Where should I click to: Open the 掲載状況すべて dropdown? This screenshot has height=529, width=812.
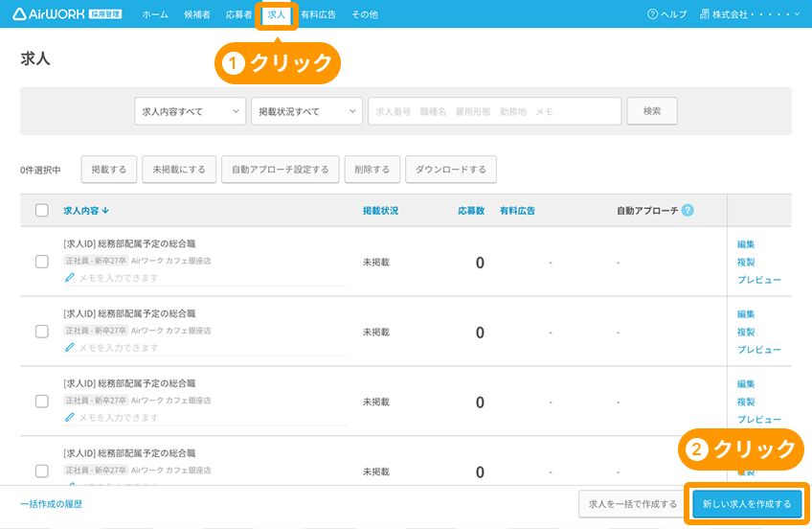(306, 111)
